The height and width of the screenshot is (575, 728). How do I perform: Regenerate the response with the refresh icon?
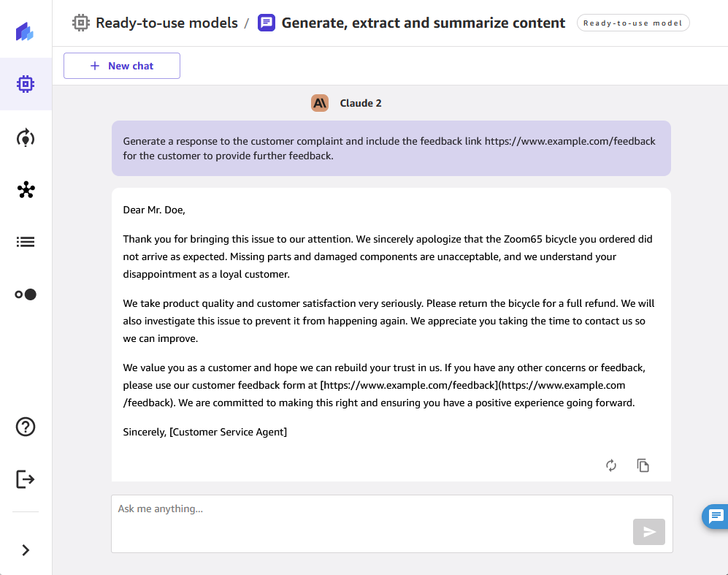[611, 465]
